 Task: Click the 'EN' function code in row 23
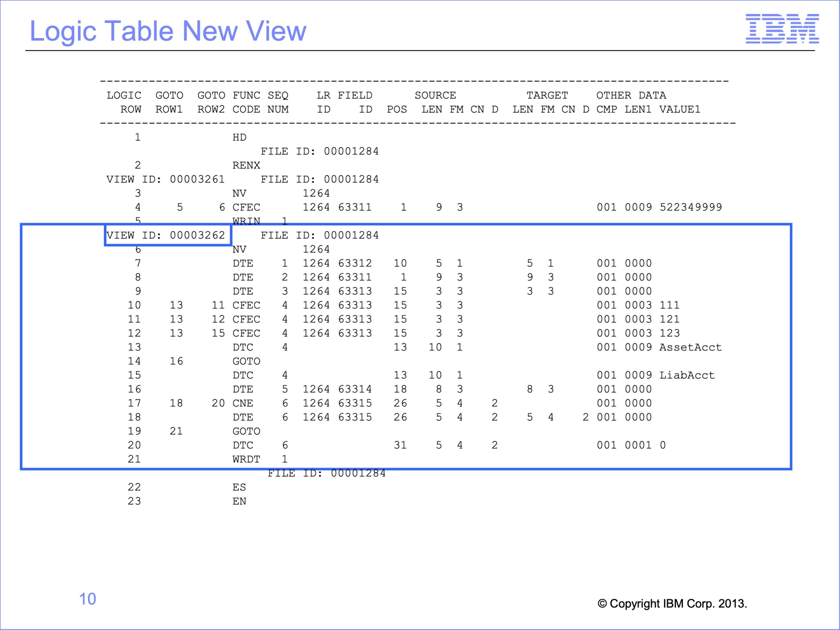click(x=239, y=501)
